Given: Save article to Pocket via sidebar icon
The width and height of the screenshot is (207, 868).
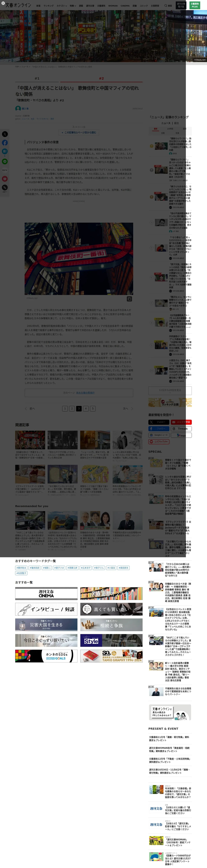Looking at the screenshot, I should coord(5,179).
